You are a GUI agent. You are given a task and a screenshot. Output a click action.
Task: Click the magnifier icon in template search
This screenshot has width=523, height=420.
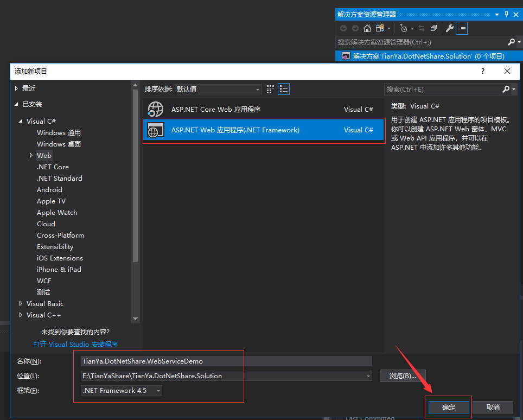(506, 90)
